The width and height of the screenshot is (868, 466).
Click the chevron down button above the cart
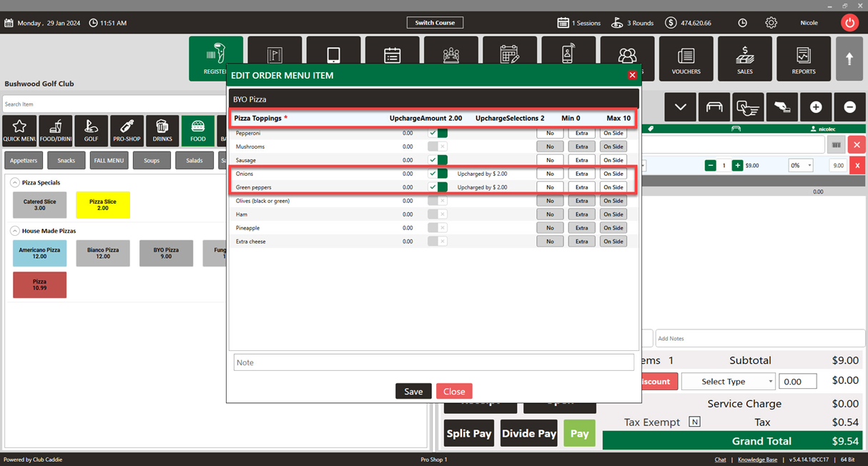tap(680, 107)
